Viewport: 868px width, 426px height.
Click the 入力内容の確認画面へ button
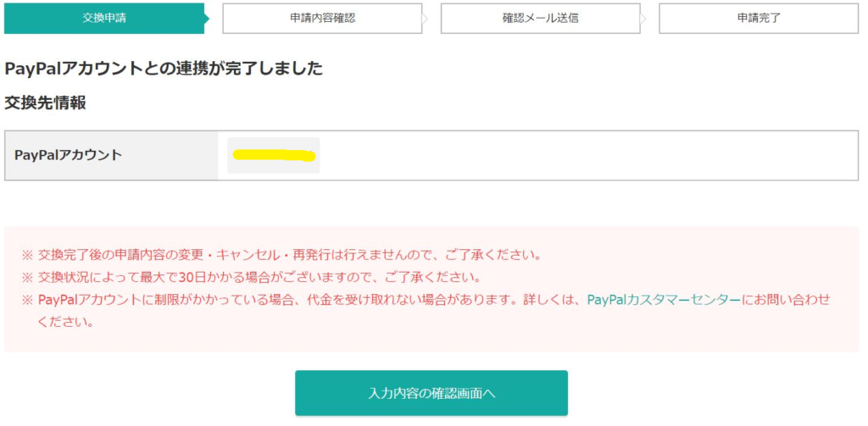(431, 393)
